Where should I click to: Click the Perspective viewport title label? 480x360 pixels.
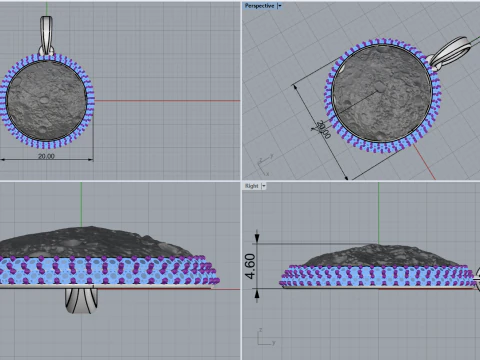point(259,6)
